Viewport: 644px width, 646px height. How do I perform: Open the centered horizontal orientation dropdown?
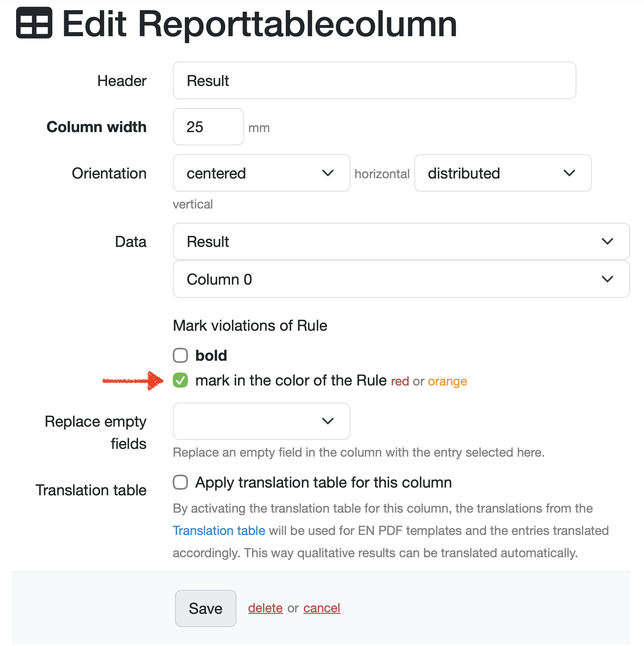[x=261, y=173]
